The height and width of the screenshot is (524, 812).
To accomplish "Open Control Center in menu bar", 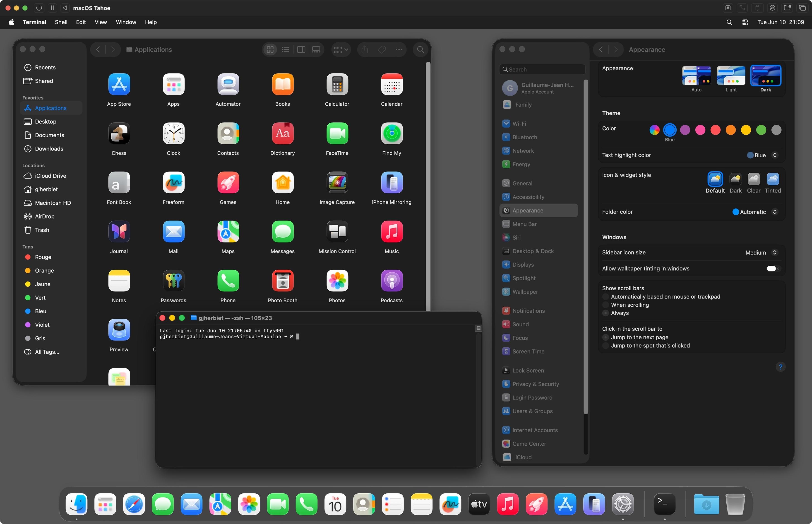I will [x=745, y=22].
